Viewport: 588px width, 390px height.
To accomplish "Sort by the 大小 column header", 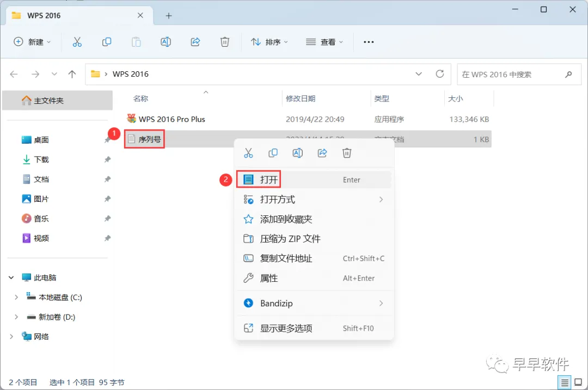I will pyautogui.click(x=455, y=98).
